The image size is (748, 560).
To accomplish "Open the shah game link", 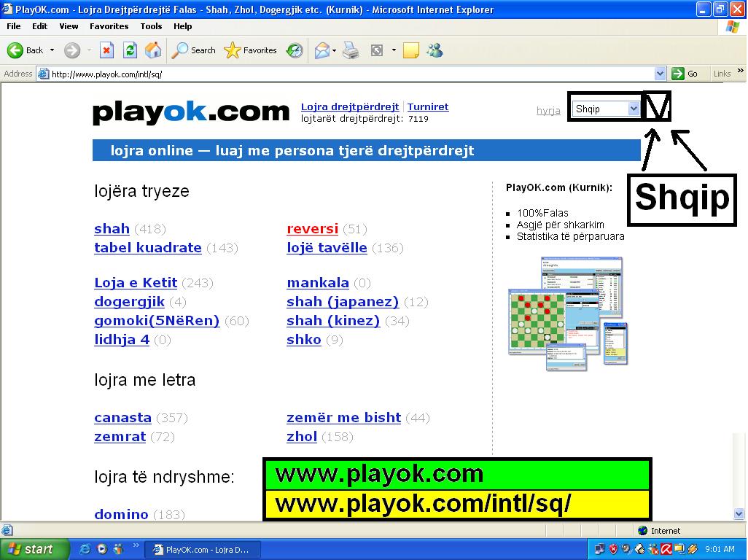I will tap(112, 228).
